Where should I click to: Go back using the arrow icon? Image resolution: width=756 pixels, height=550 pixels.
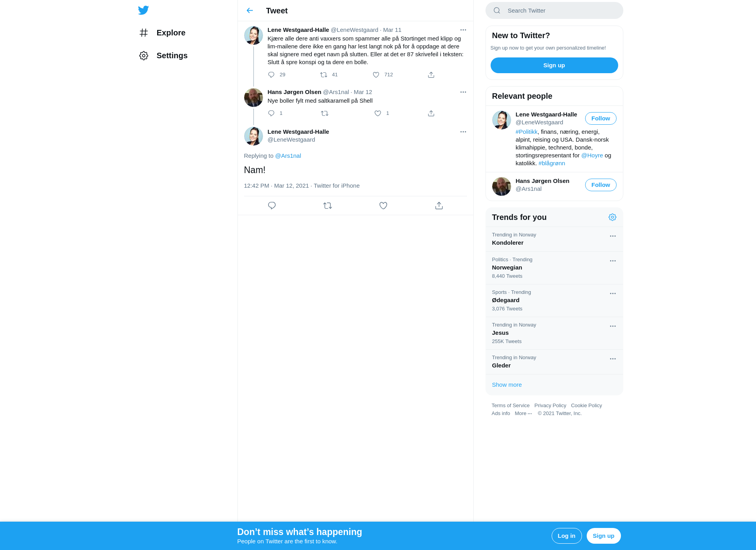point(250,11)
